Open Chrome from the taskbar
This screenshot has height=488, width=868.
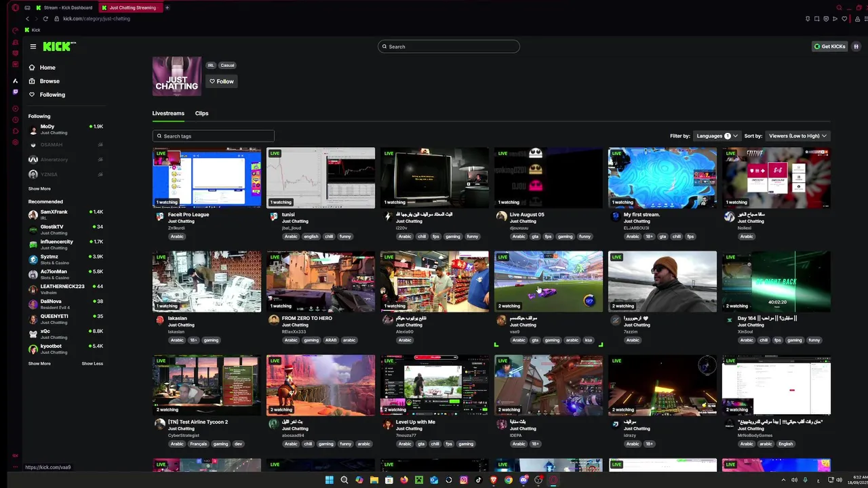click(509, 480)
